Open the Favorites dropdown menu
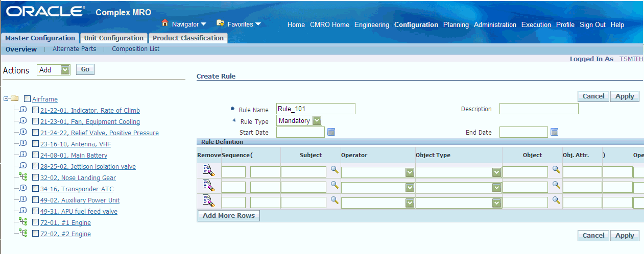Viewport: 644px width, 254px height. coord(244,24)
